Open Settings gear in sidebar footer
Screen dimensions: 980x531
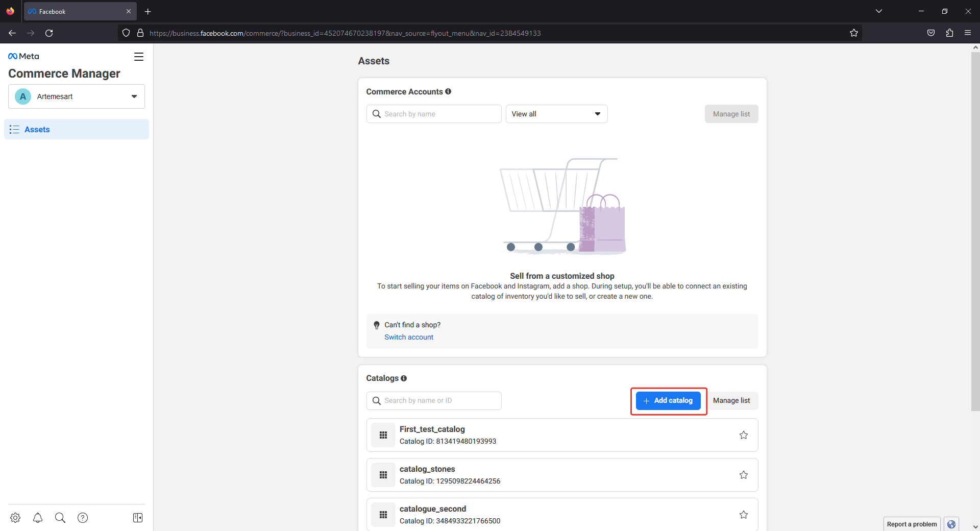15,518
